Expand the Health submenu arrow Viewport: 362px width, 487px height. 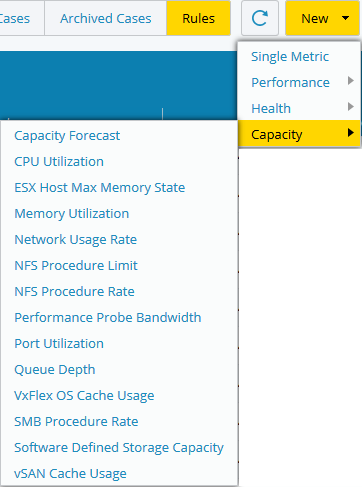[350, 107]
